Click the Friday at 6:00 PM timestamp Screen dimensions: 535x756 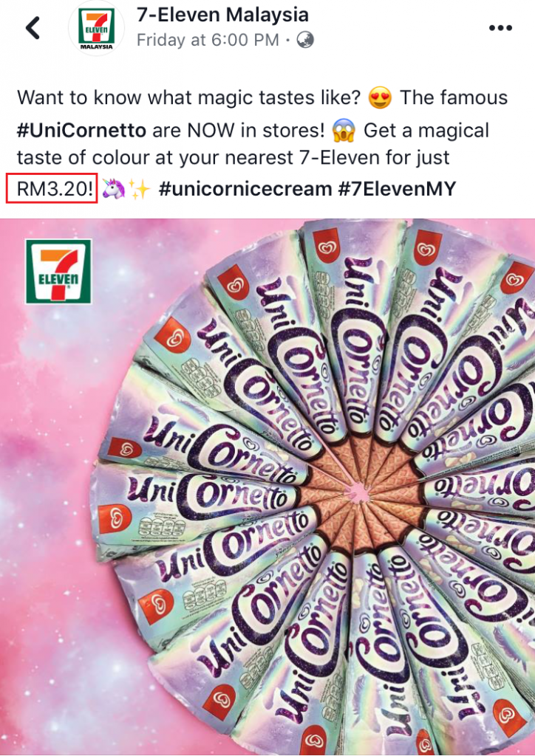[208, 40]
